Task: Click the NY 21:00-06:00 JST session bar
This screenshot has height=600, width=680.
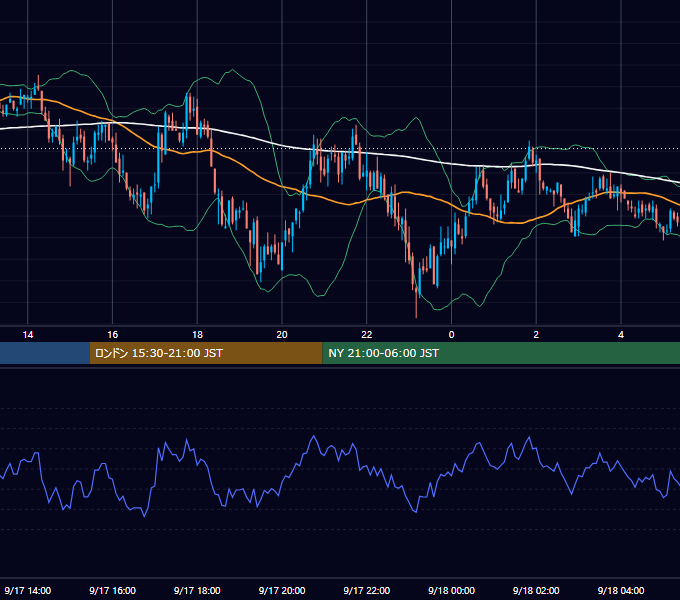Action: pos(501,353)
